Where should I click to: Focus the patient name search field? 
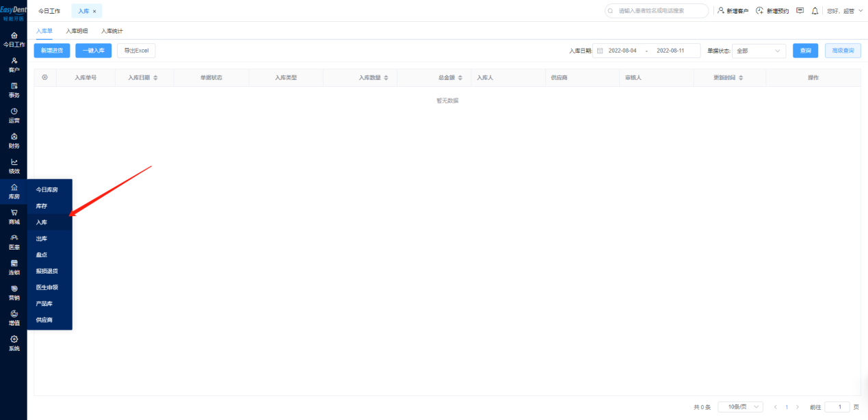click(657, 11)
